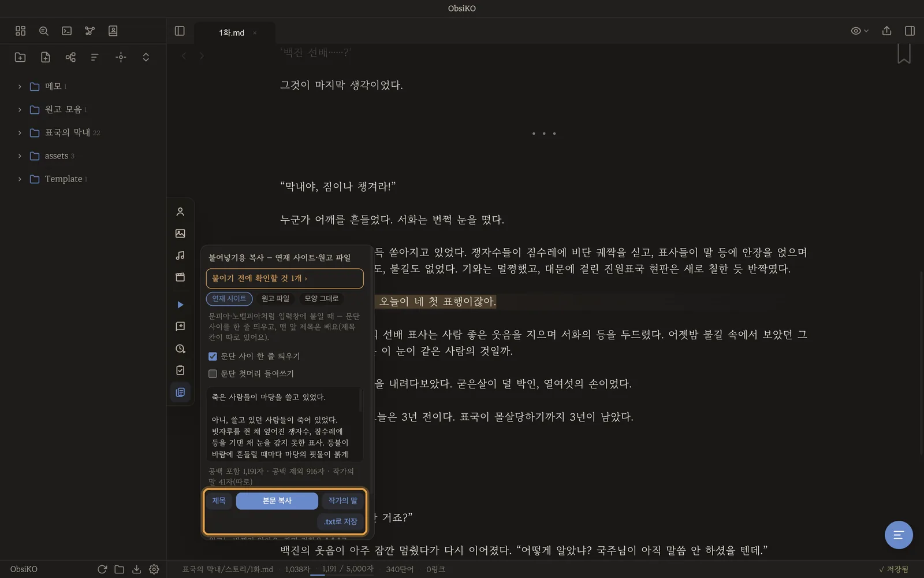Open 붙이기 전에 확인할 것 1개 notice

(x=285, y=279)
